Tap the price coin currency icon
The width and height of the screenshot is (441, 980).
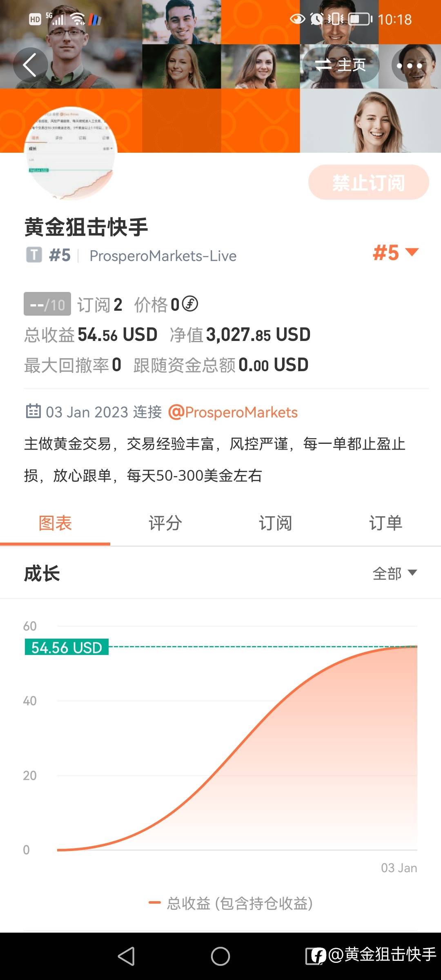190,304
